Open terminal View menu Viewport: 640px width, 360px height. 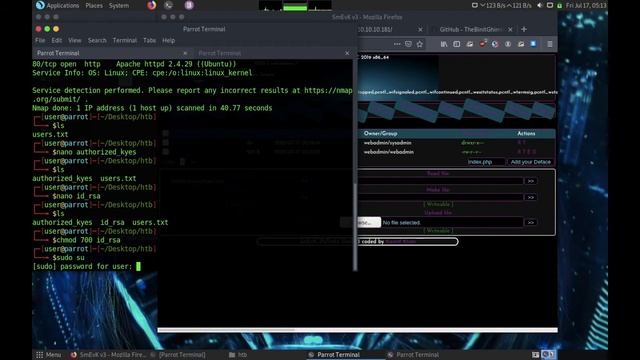[x=75, y=40]
